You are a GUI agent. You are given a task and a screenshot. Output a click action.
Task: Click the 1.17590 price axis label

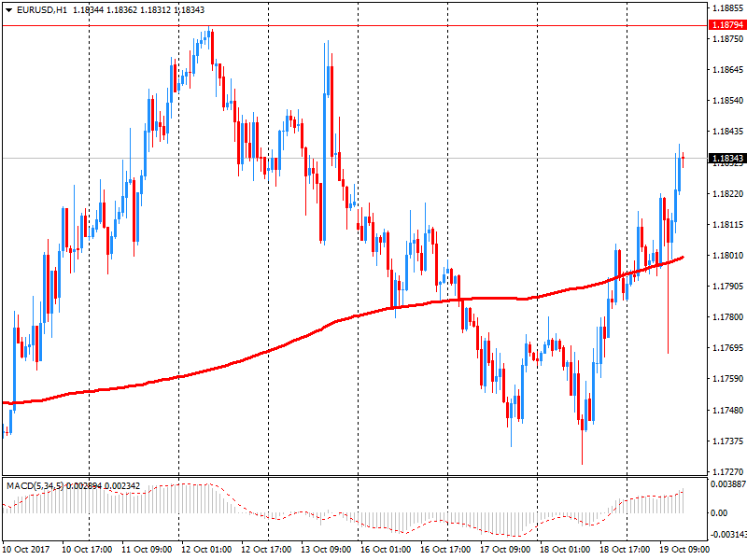728,379
